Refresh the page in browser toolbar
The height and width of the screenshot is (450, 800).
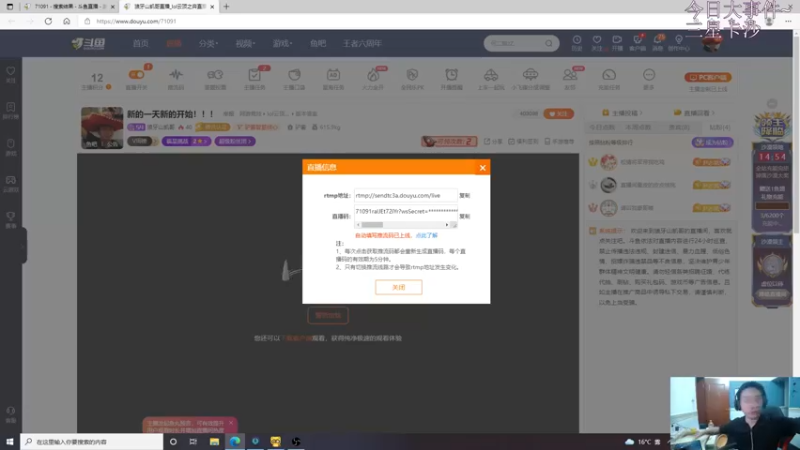click(48, 21)
